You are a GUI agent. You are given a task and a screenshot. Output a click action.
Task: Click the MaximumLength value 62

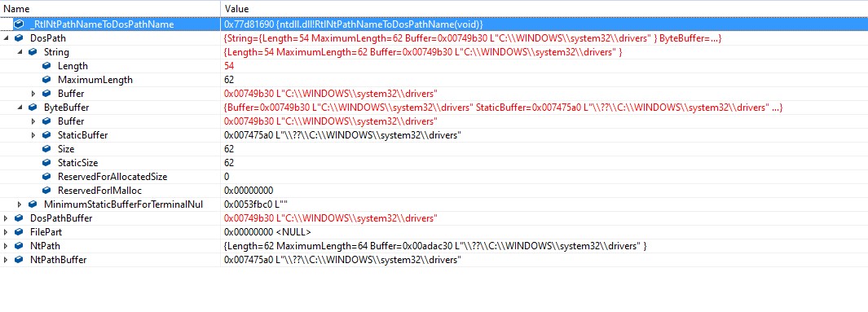[x=229, y=80]
